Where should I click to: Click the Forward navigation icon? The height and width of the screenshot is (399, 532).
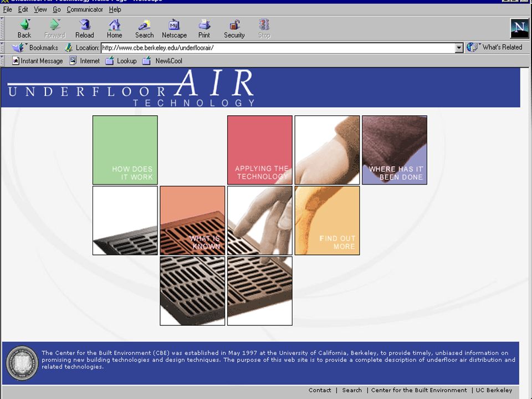pyautogui.click(x=55, y=28)
